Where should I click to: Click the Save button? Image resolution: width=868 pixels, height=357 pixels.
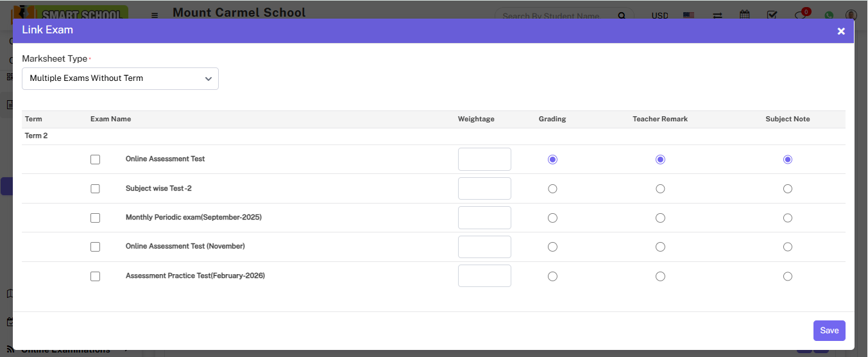pyautogui.click(x=829, y=331)
